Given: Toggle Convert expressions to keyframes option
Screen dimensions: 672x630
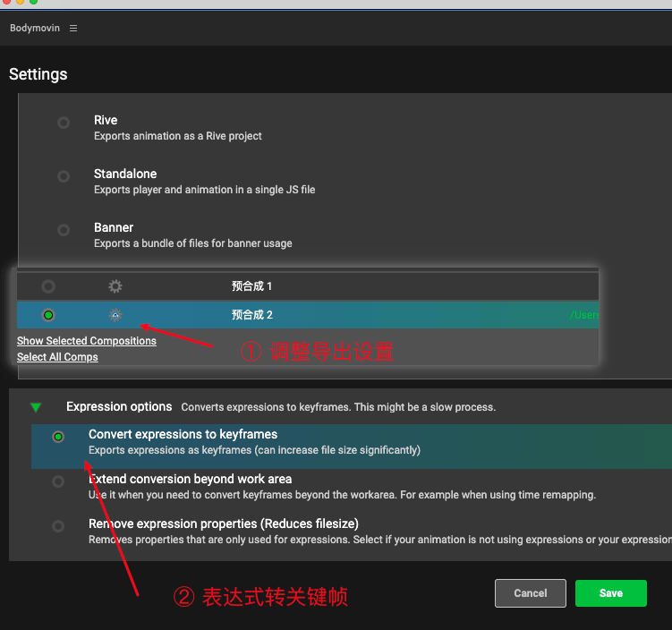Looking at the screenshot, I should [x=58, y=437].
